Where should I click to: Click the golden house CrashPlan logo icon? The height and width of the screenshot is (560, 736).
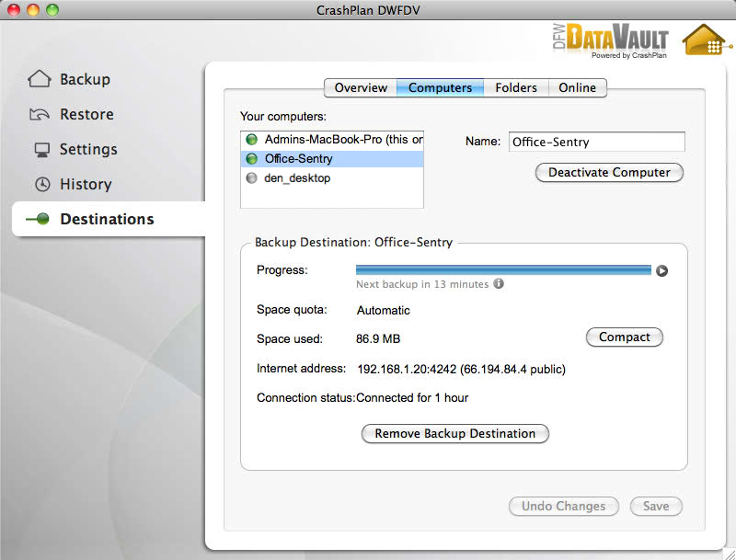[x=706, y=40]
